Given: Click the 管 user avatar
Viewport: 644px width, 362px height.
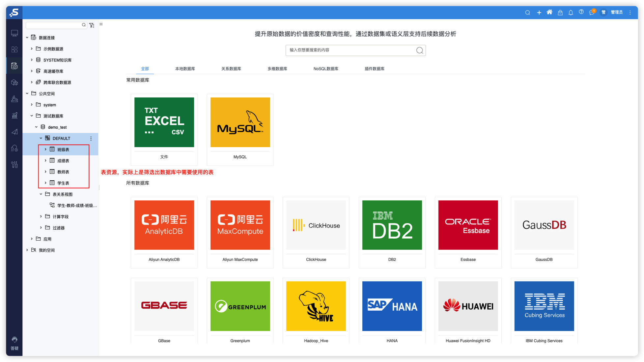Looking at the screenshot, I should [603, 12].
